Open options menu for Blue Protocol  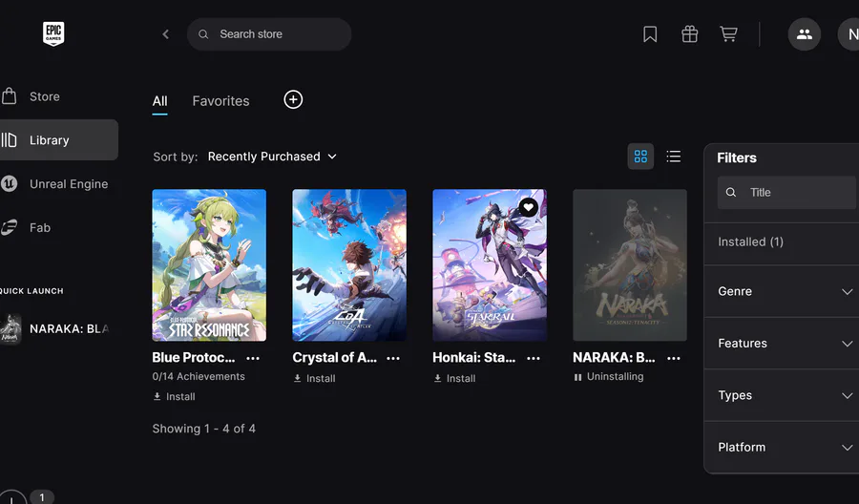click(253, 358)
